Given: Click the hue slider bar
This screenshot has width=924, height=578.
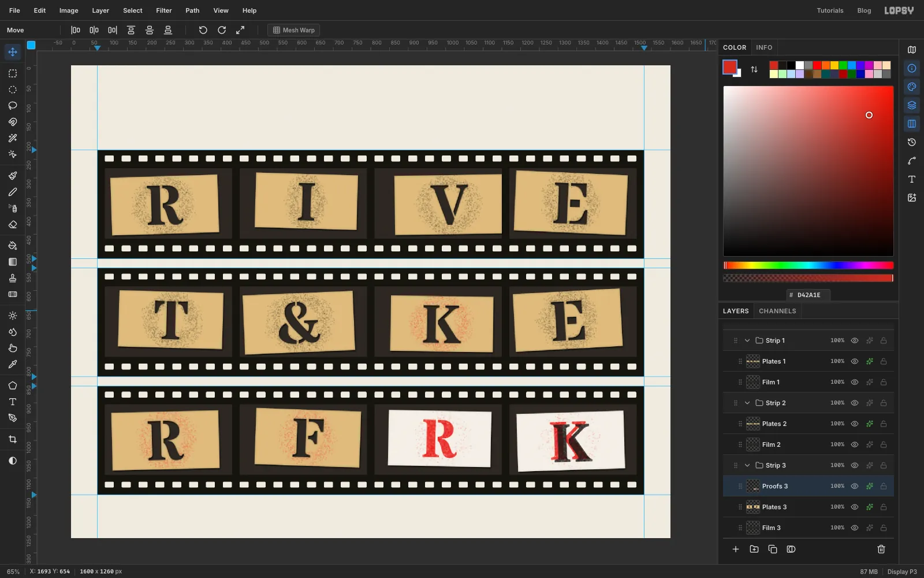Looking at the screenshot, I should pos(808,265).
